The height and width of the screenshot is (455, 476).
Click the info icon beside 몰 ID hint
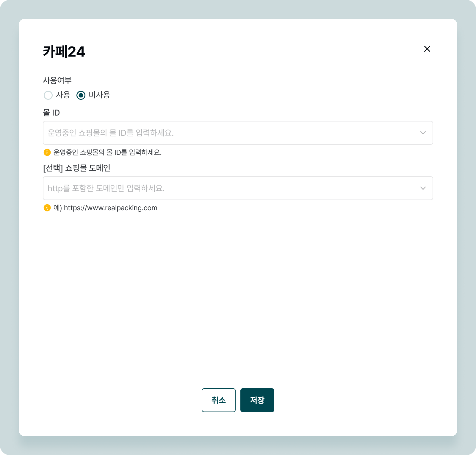pos(47,152)
